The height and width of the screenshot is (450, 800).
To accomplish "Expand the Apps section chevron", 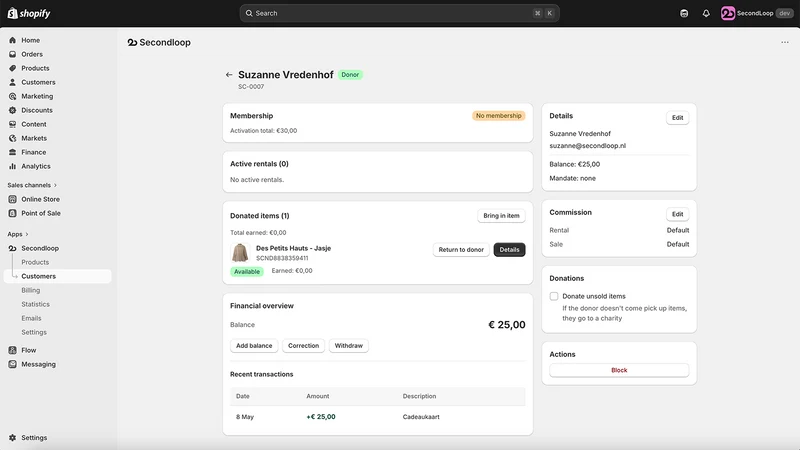I will [x=27, y=234].
